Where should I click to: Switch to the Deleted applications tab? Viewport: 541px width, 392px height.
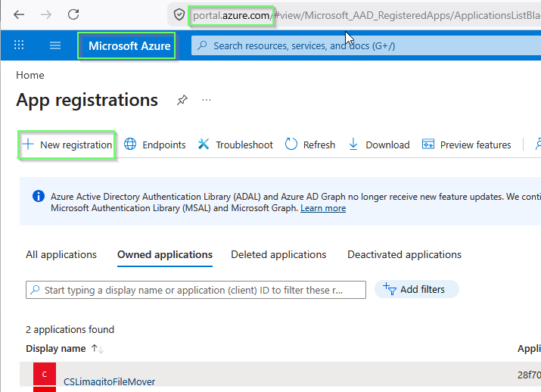pos(278,255)
